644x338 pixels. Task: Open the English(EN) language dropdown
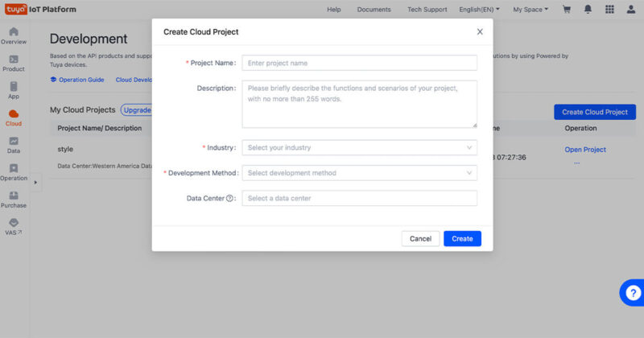click(x=479, y=10)
